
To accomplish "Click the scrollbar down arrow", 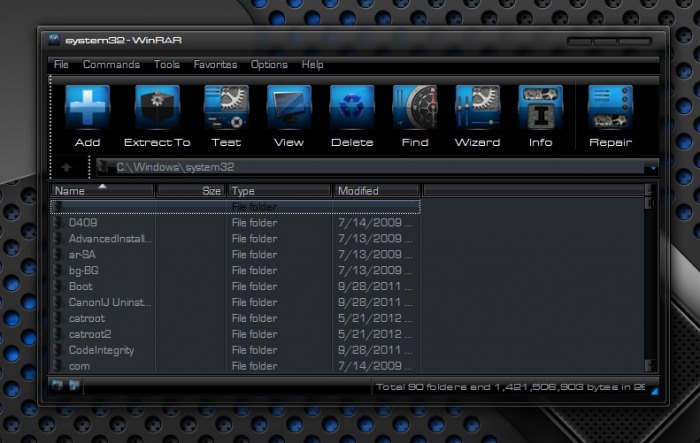I will point(651,365).
